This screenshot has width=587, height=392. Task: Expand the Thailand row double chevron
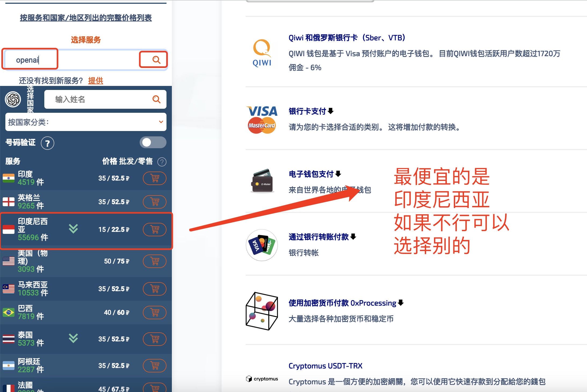click(73, 338)
